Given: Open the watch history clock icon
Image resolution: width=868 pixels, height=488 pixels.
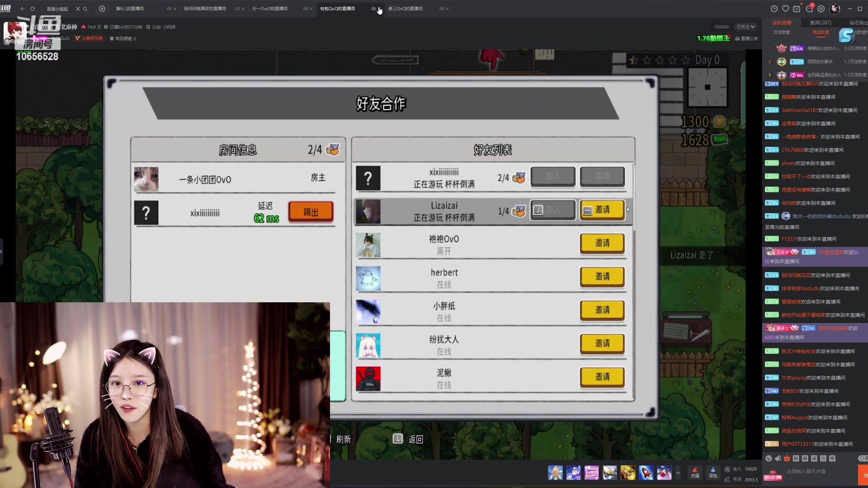Looking at the screenshot, I should [774, 9].
